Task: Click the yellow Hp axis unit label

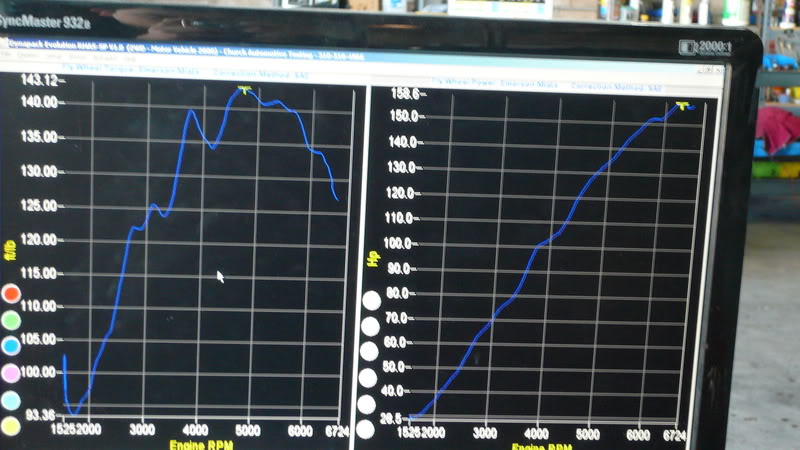Action: click(x=373, y=259)
